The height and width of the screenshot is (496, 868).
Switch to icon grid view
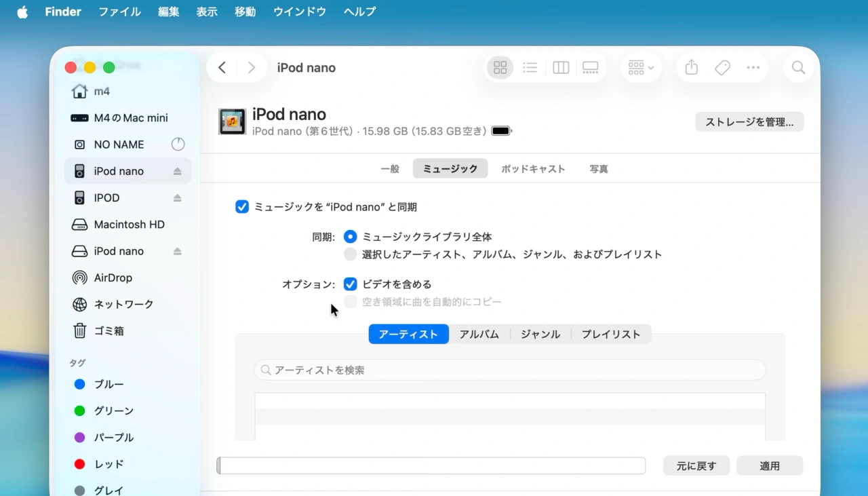(x=500, y=68)
